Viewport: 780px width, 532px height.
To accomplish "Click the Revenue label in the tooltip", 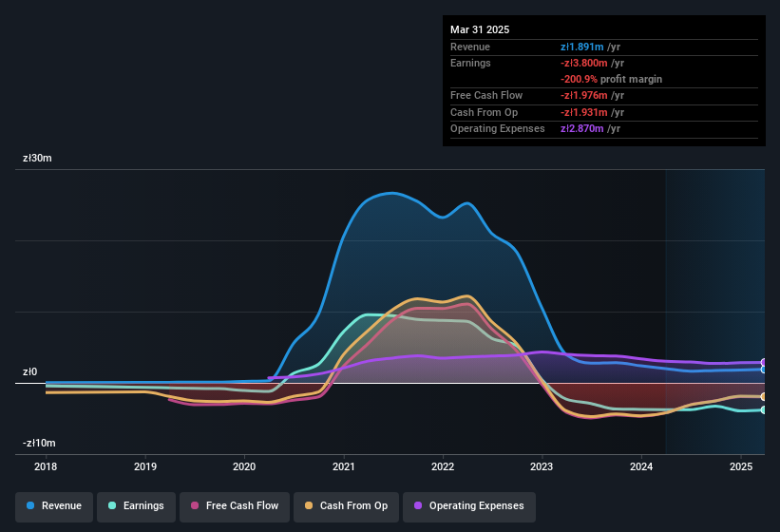I will click(x=470, y=47).
